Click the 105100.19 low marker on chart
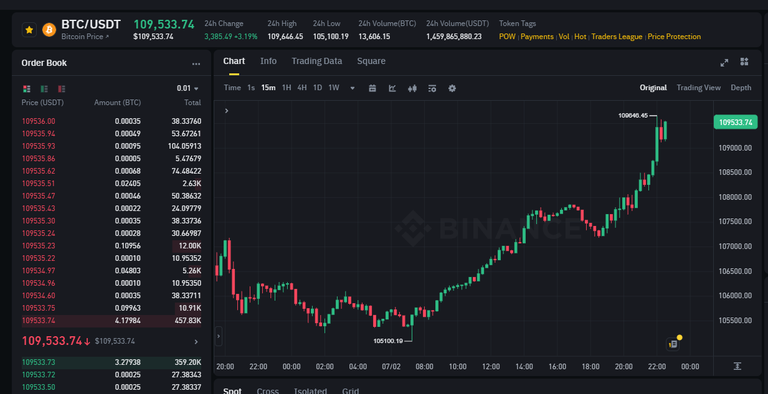Image resolution: width=768 pixels, height=394 pixels. 388,341
